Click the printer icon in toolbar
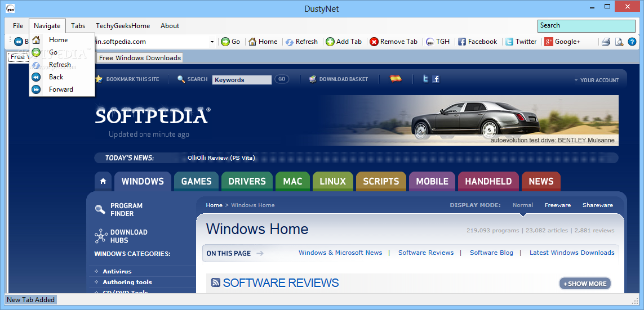The image size is (644, 310). click(x=606, y=42)
